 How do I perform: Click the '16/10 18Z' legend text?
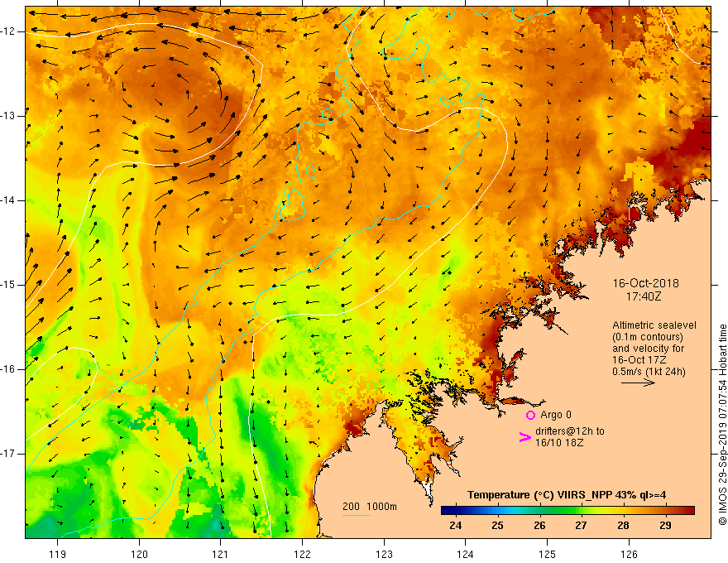tap(559, 443)
